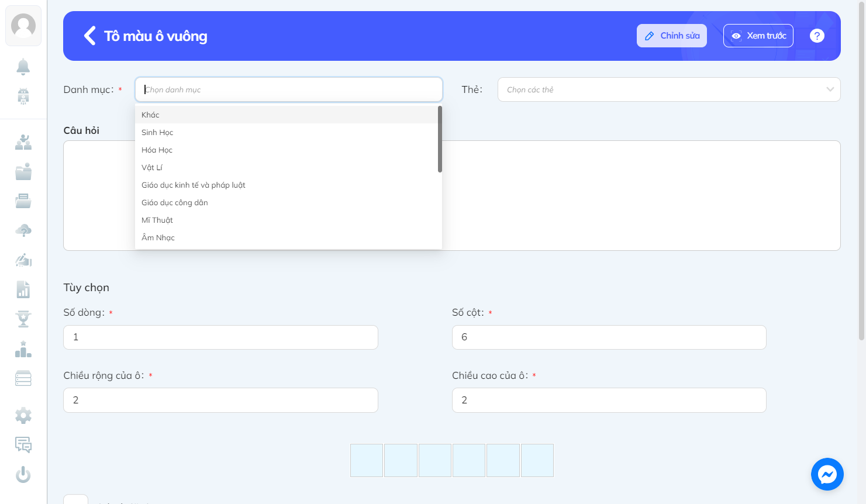The width and height of the screenshot is (866, 504).
Task: Open the server list icon in sidebar
Action: click(x=23, y=378)
